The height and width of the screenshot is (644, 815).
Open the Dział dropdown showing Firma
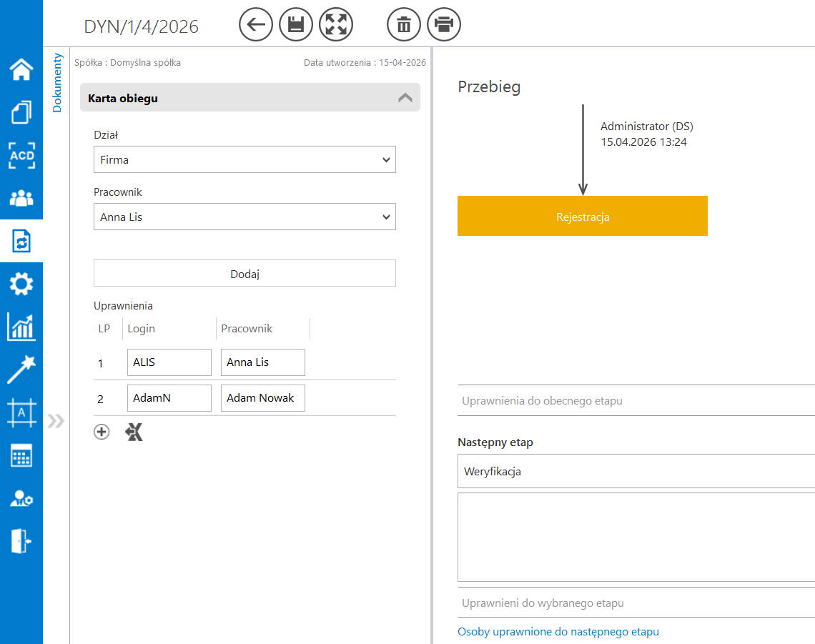(244, 160)
